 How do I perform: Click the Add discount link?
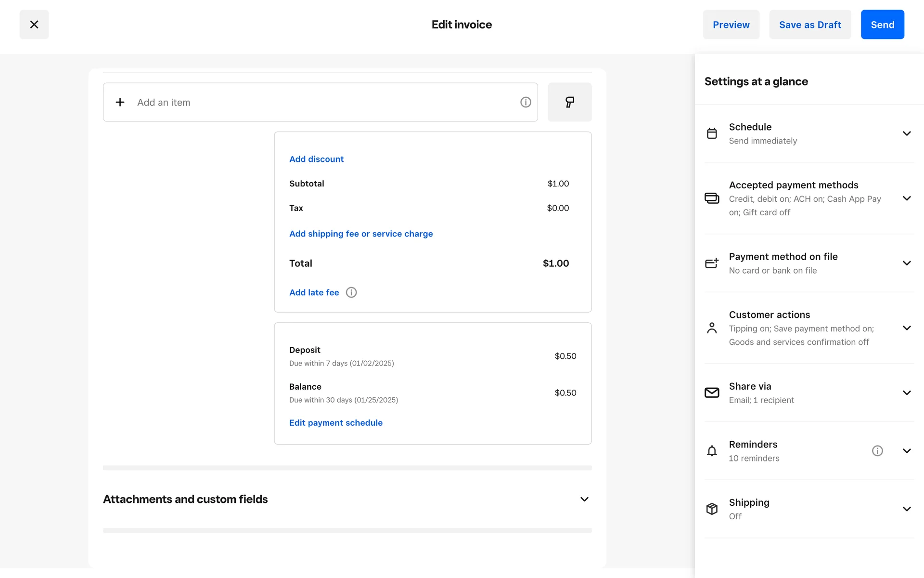tap(316, 159)
